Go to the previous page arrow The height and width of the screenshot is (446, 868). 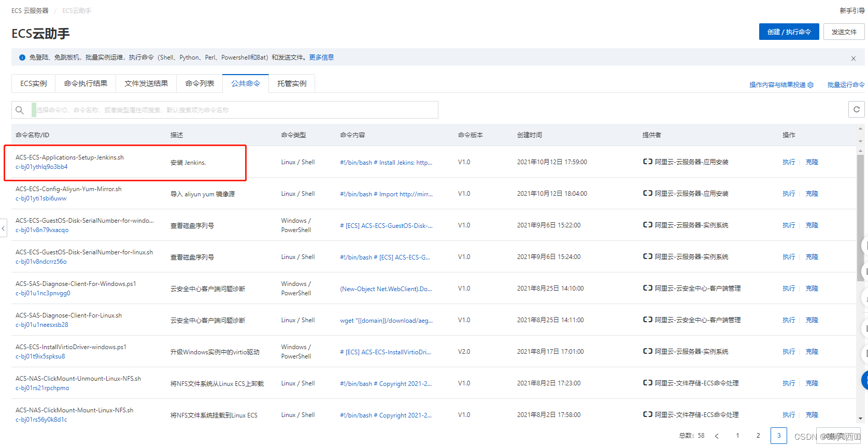(x=717, y=436)
